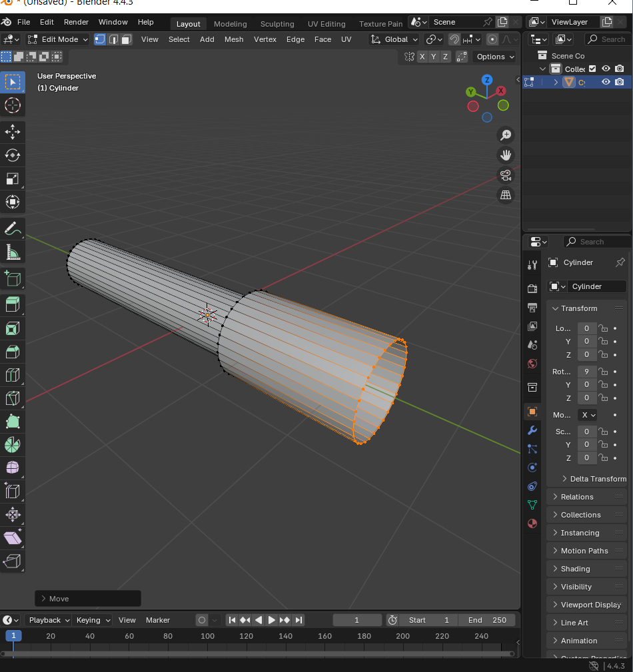Expand the Relations panel
This screenshot has height=672, width=633.
586,497
